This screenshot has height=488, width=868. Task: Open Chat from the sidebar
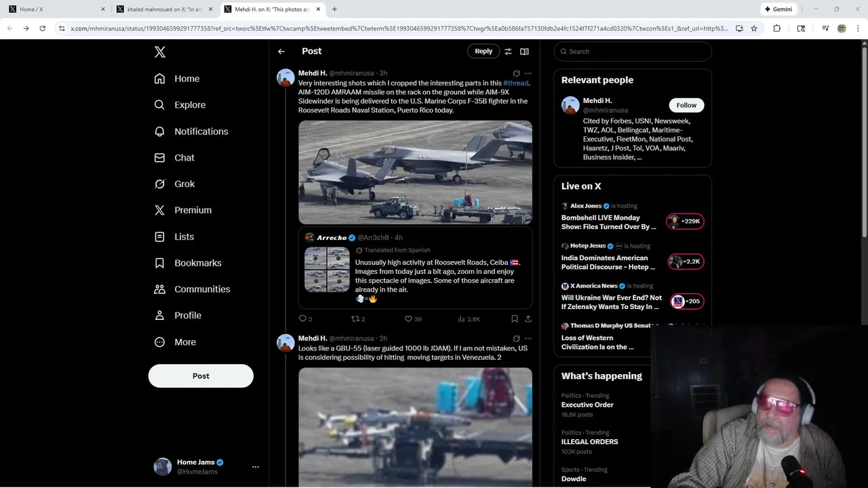(174, 158)
